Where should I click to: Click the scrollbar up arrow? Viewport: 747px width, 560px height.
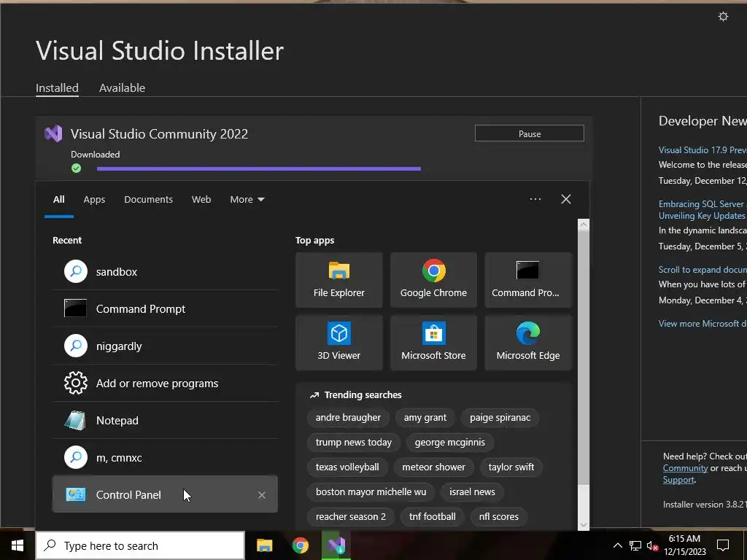pos(583,225)
